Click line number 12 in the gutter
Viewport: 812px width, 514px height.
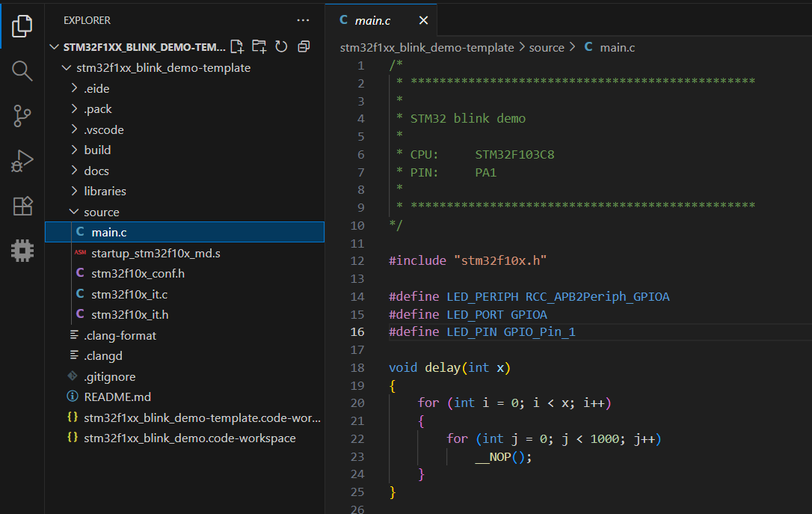(x=357, y=260)
